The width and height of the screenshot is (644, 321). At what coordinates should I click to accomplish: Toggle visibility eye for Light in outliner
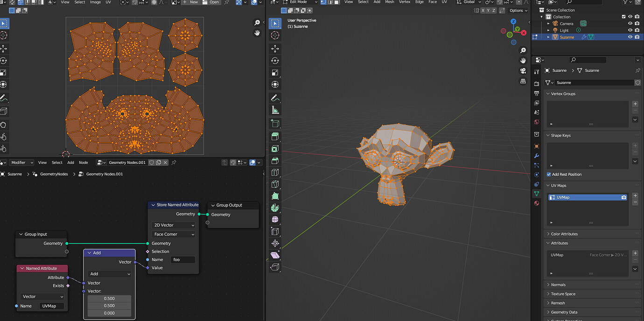point(630,30)
